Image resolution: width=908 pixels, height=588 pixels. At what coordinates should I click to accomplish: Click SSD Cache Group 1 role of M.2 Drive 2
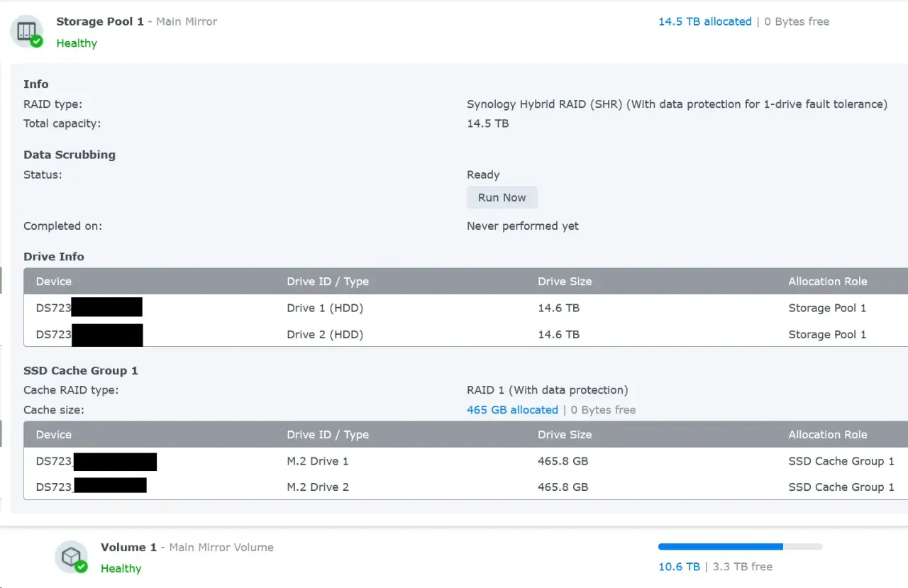click(841, 487)
